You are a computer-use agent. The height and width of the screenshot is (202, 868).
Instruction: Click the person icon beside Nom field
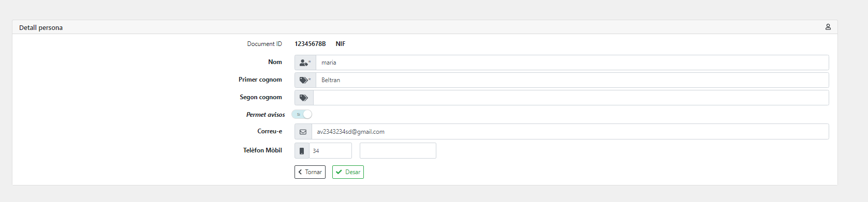304,63
